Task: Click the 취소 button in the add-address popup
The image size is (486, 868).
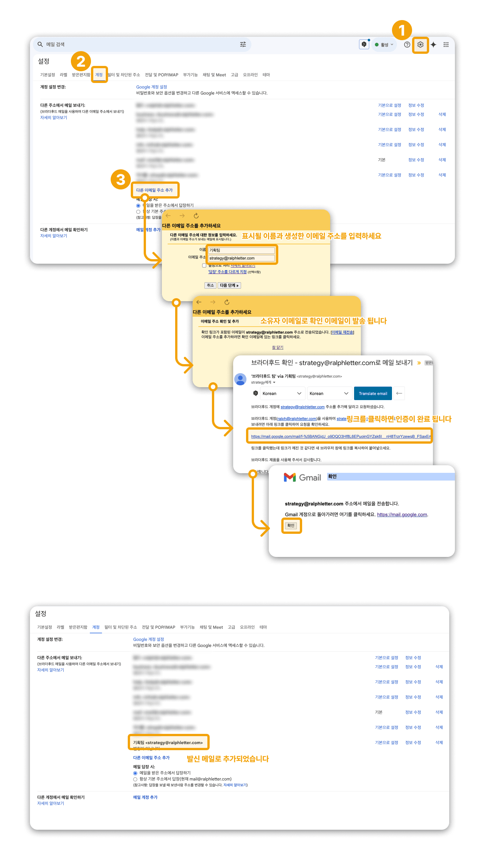Action: coord(210,285)
